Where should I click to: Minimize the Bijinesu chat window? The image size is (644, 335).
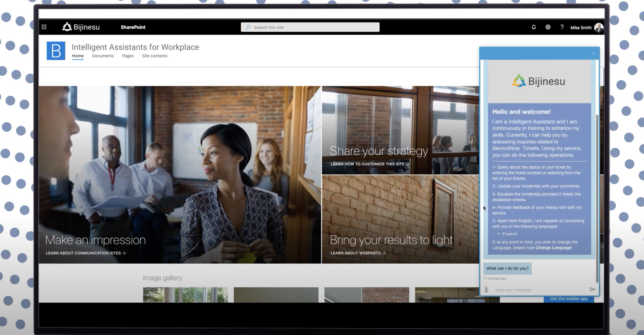(x=593, y=53)
